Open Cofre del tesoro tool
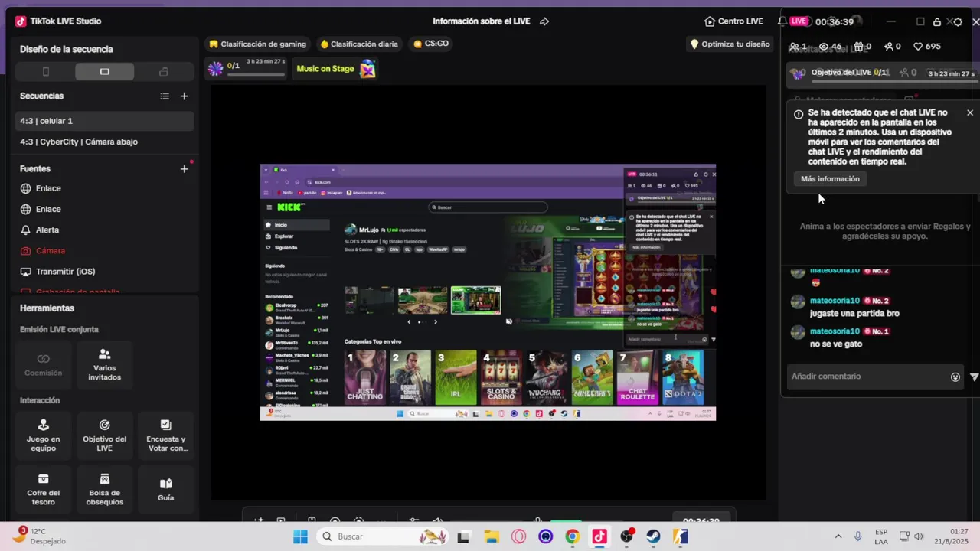The width and height of the screenshot is (980, 551). click(44, 489)
